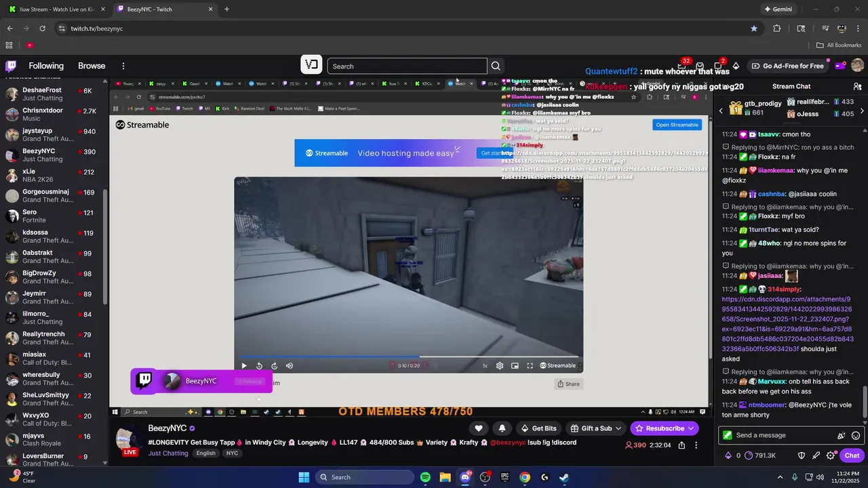The height and width of the screenshot is (488, 868).
Task: Collapse the Stream Chat panel
Action: (x=724, y=86)
